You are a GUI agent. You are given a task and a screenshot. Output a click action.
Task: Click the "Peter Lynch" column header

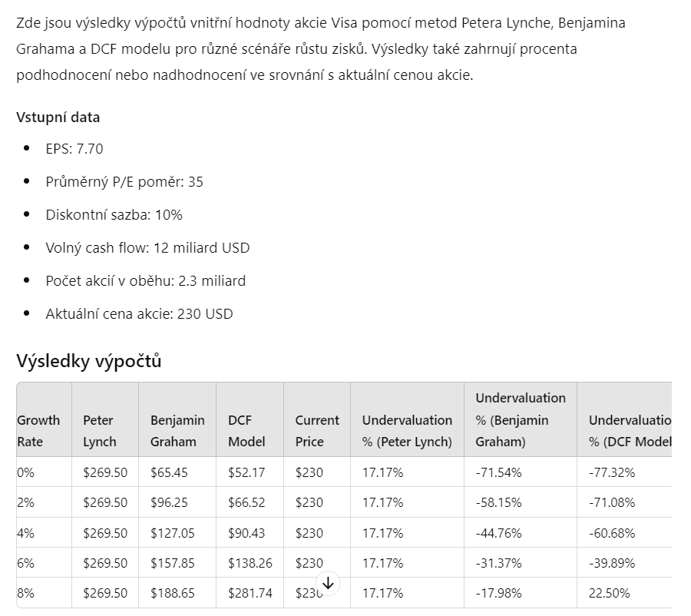100,431
